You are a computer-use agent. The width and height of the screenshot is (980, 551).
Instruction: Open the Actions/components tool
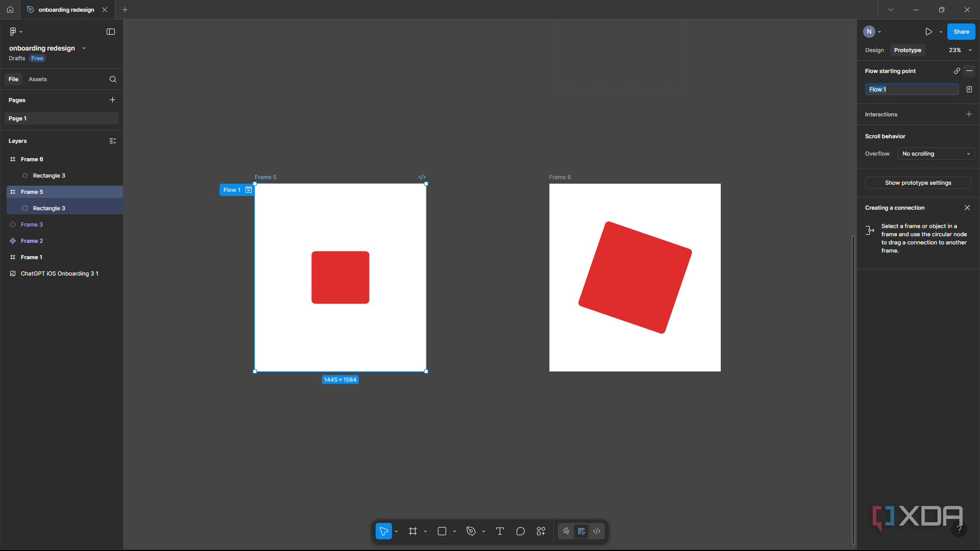coord(541,531)
